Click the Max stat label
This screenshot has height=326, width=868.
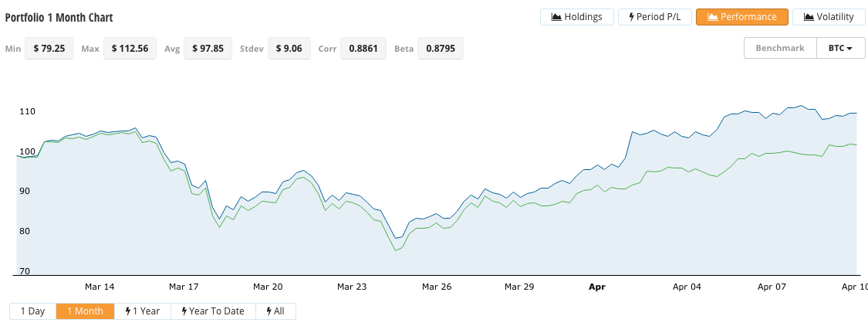(x=90, y=49)
